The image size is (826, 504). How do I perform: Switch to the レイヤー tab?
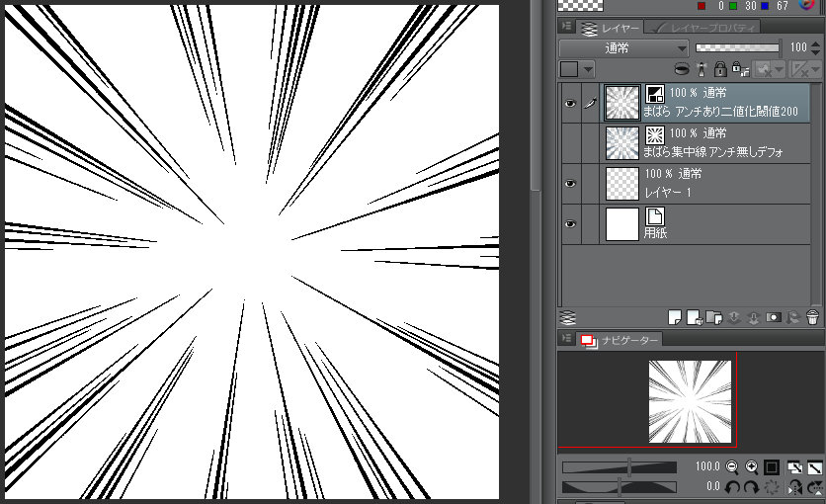point(610,28)
